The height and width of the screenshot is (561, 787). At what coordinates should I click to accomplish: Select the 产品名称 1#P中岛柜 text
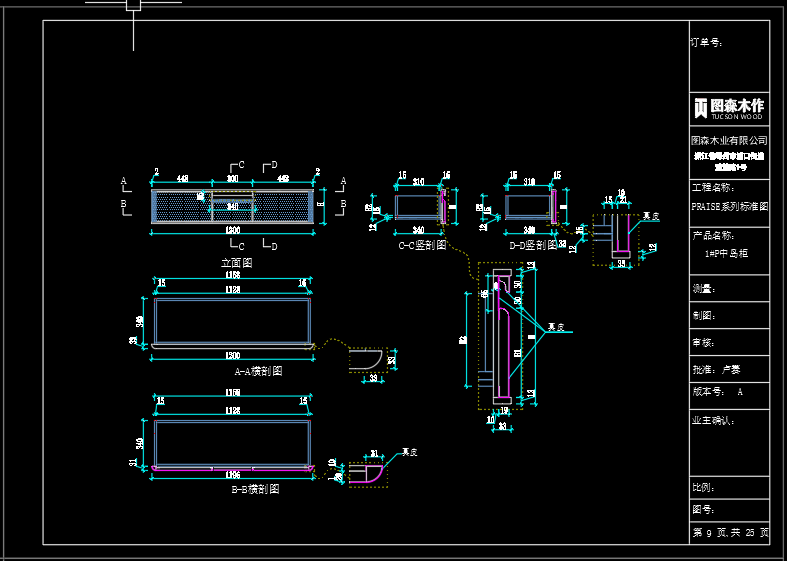point(729,253)
